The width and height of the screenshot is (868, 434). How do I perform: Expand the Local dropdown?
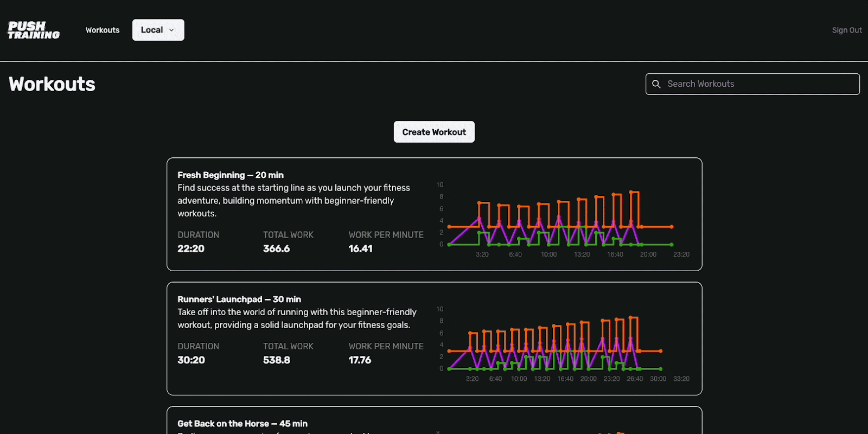click(158, 30)
